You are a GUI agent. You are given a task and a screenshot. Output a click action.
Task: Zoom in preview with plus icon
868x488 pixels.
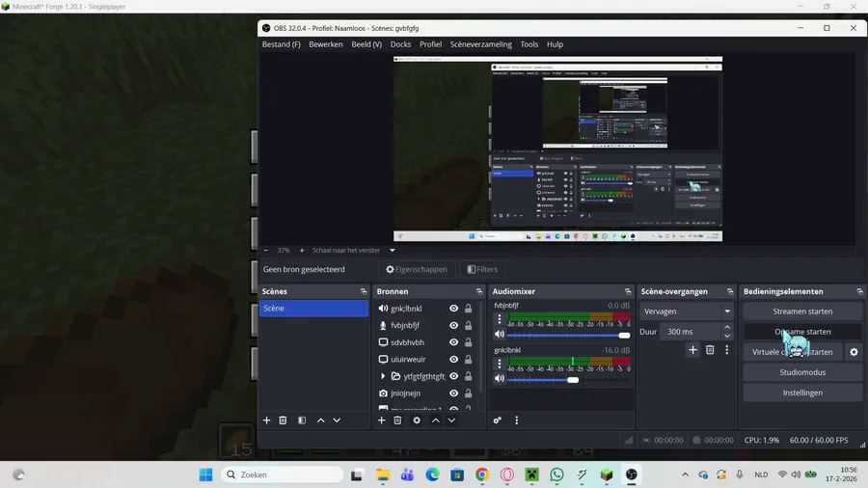[x=302, y=251]
